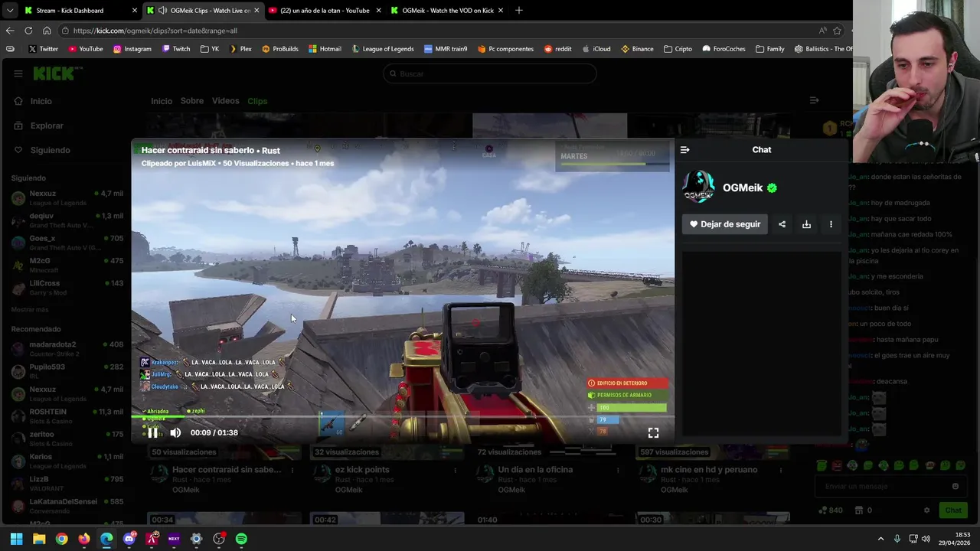Share the clip using share icon
Viewport: 980px width, 551px height.
tap(782, 224)
